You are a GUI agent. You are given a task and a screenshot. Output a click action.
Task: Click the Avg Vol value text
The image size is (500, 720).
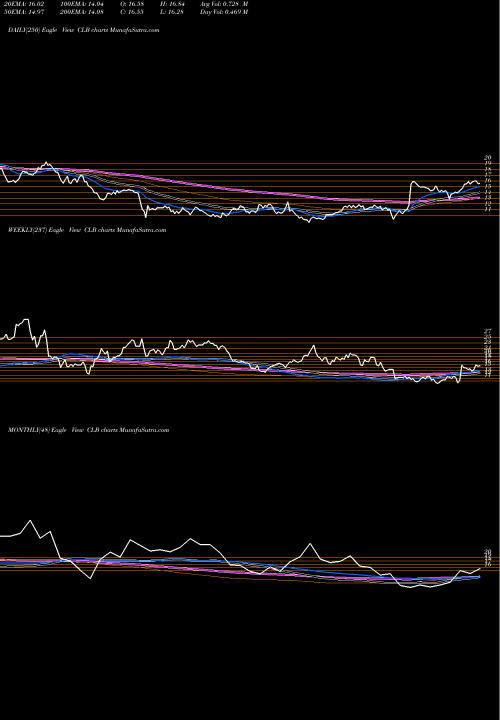click(224, 4)
